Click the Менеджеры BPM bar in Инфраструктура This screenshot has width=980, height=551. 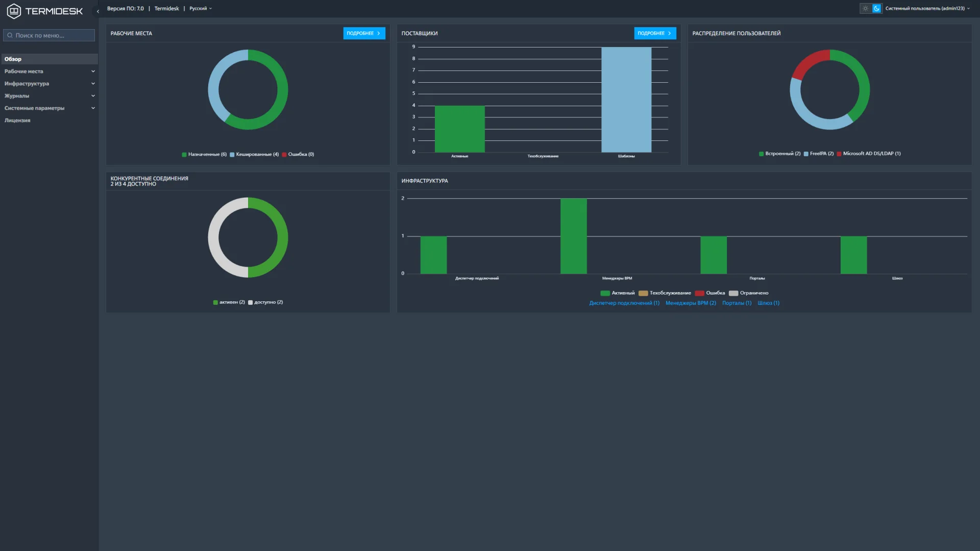(x=574, y=236)
